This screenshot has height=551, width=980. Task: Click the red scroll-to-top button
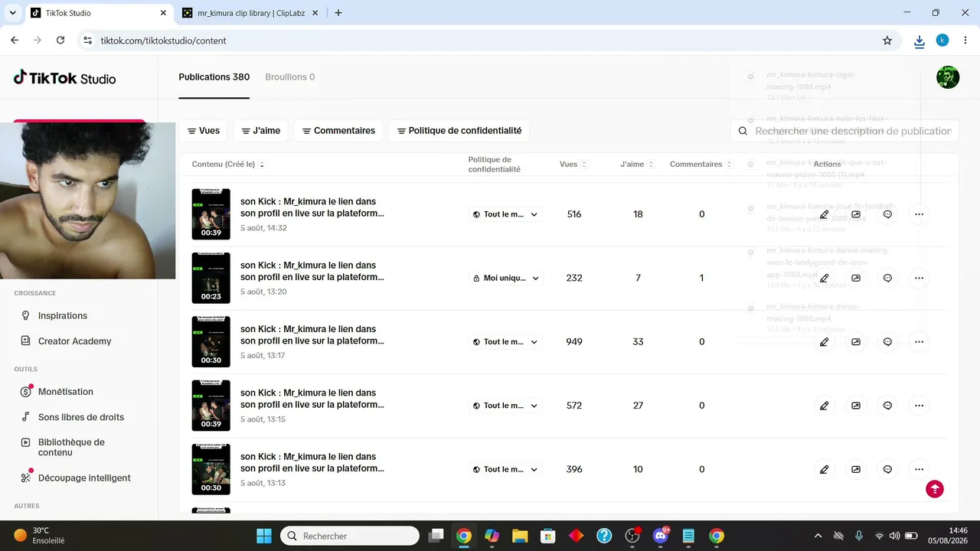935,489
